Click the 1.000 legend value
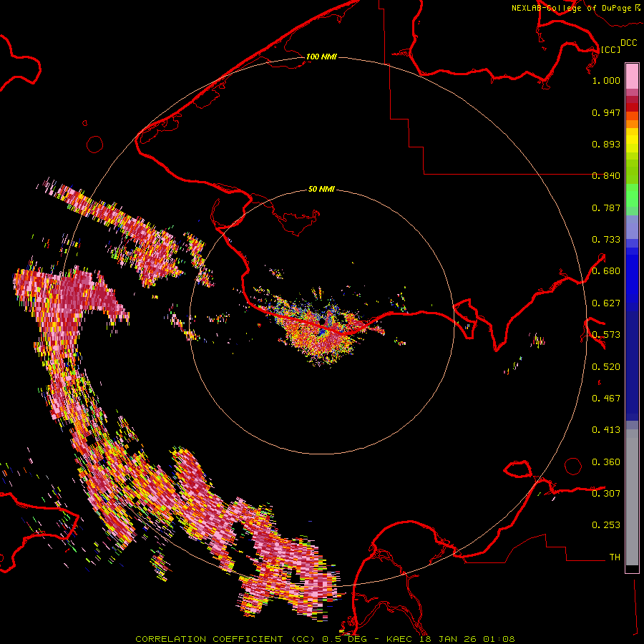Screen dimensions: 644x644 click(606, 80)
